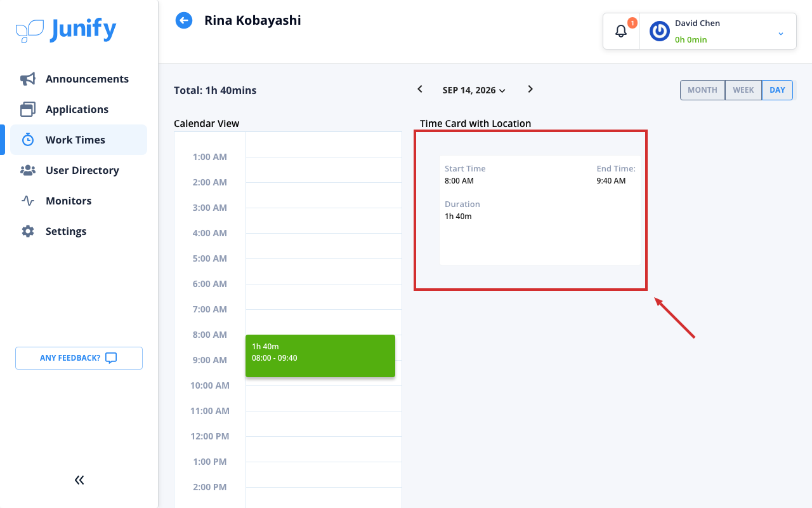Collapse the sidebar with the double chevron
The width and height of the screenshot is (812, 508).
pyautogui.click(x=79, y=480)
